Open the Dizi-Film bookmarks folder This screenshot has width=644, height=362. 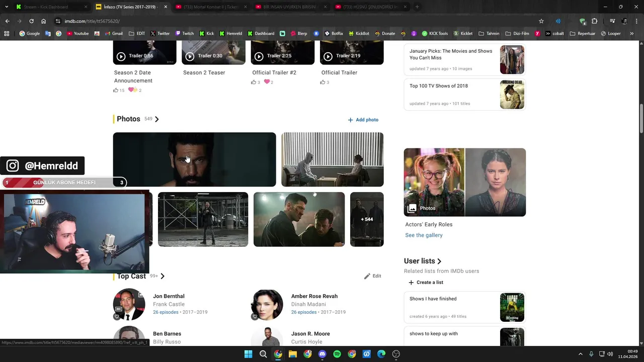pyautogui.click(x=518, y=34)
